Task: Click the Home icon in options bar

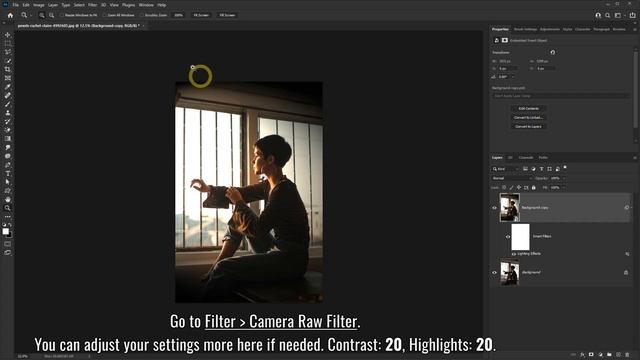Action: 10,15
